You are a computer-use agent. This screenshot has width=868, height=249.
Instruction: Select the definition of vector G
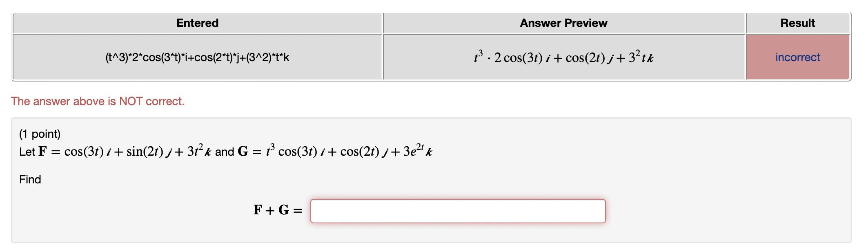pos(339,151)
